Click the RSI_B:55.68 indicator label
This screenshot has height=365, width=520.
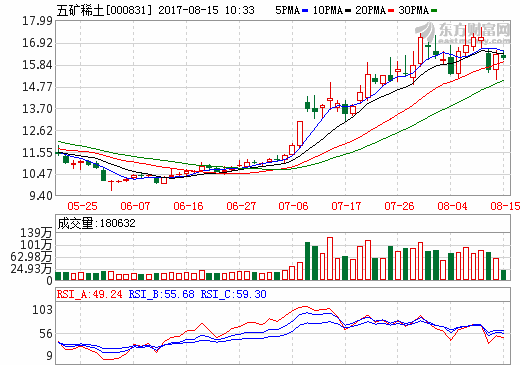coord(161,294)
